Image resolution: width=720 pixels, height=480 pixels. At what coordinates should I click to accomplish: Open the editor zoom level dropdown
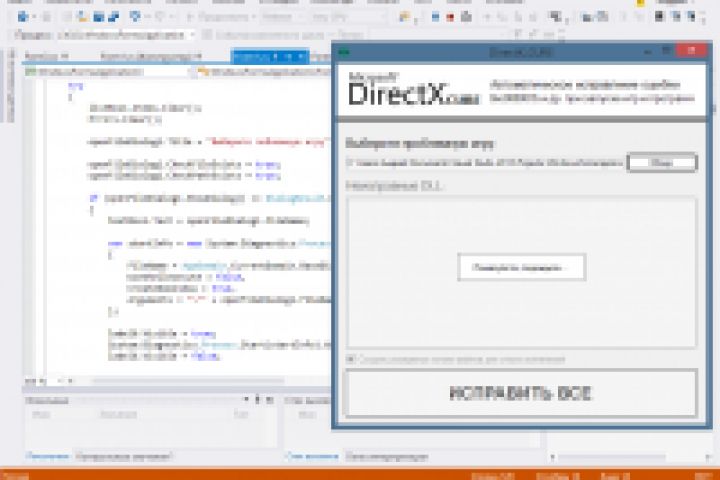tap(37, 381)
